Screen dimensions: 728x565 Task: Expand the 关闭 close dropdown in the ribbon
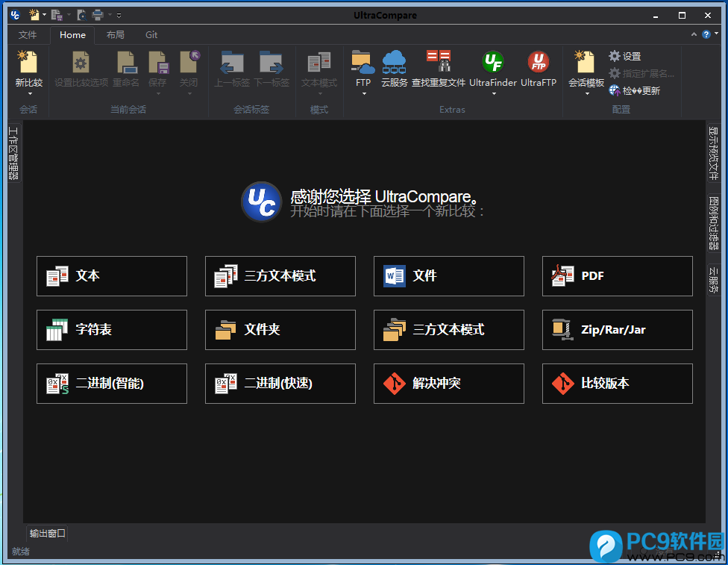189,94
